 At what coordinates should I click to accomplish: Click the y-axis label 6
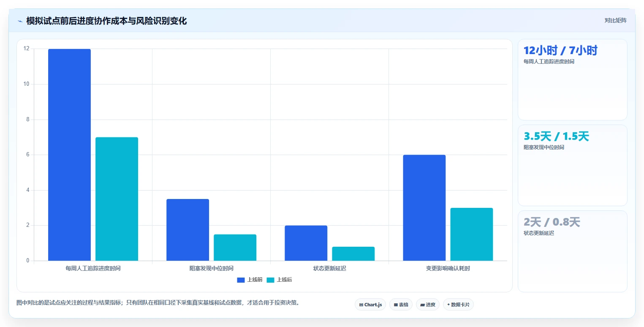pos(28,155)
